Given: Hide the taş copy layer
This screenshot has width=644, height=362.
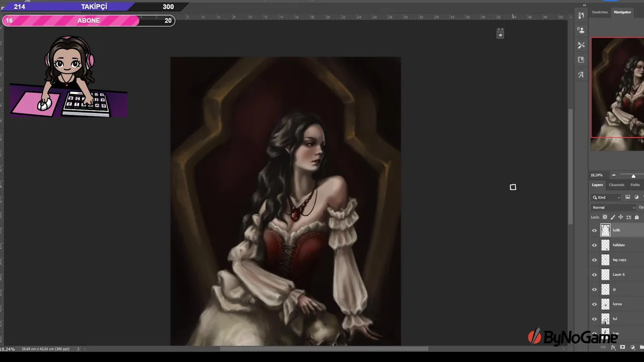Looking at the screenshot, I should (594, 260).
